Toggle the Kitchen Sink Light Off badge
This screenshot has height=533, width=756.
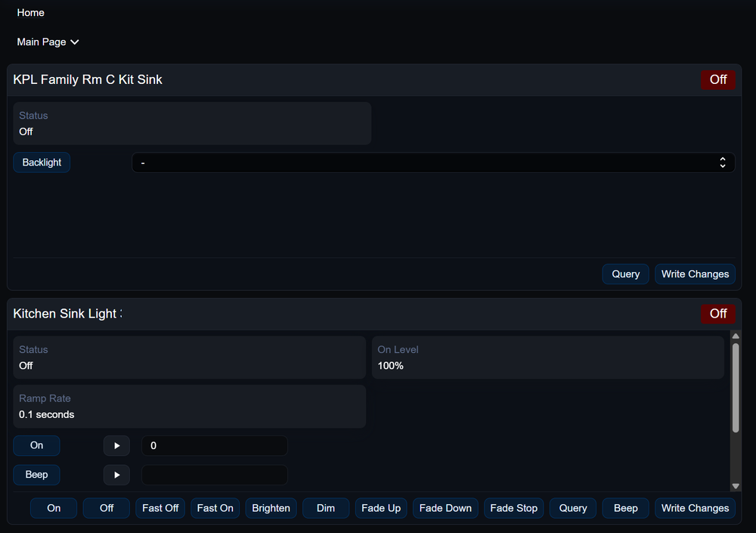(x=717, y=314)
